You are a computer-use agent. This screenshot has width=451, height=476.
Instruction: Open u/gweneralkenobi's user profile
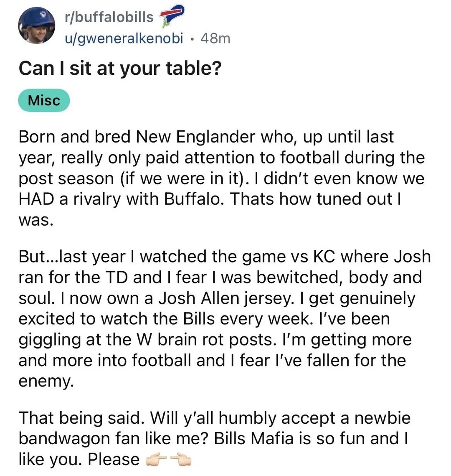[x=124, y=38]
